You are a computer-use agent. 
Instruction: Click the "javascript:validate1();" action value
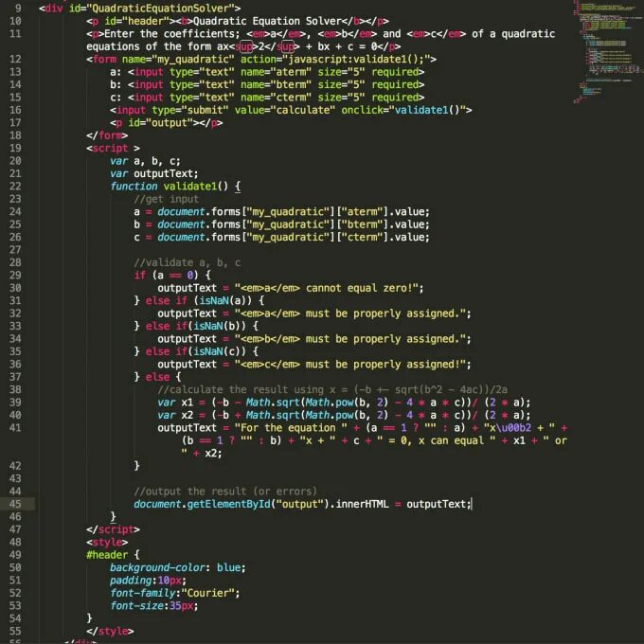(356, 59)
